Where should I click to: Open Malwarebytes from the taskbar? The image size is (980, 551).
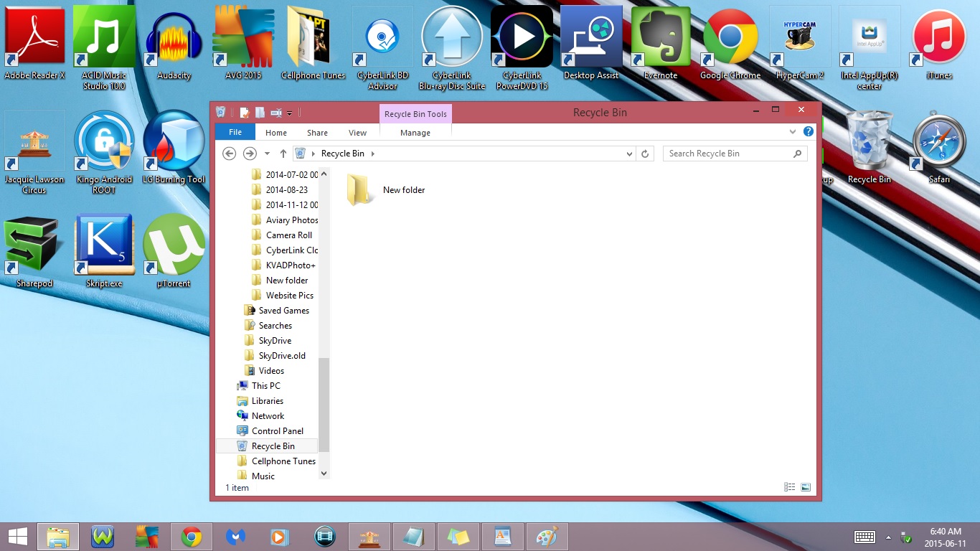click(236, 537)
